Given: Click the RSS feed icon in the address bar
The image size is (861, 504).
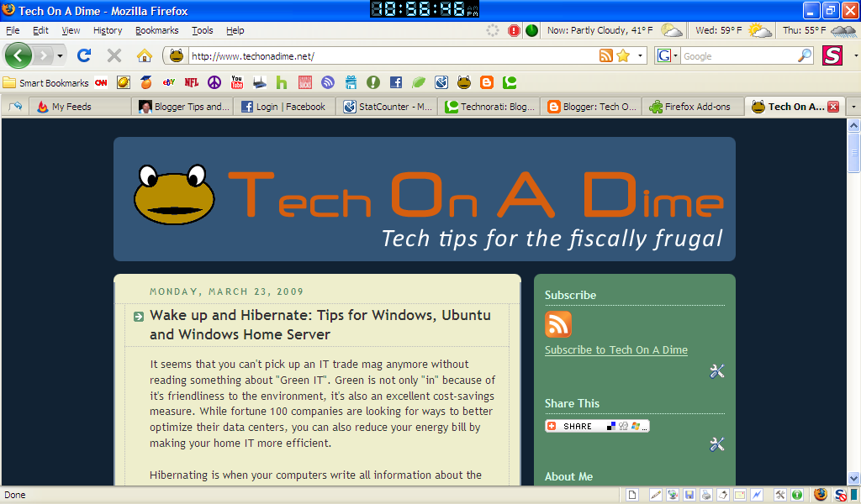Looking at the screenshot, I should click(x=605, y=55).
